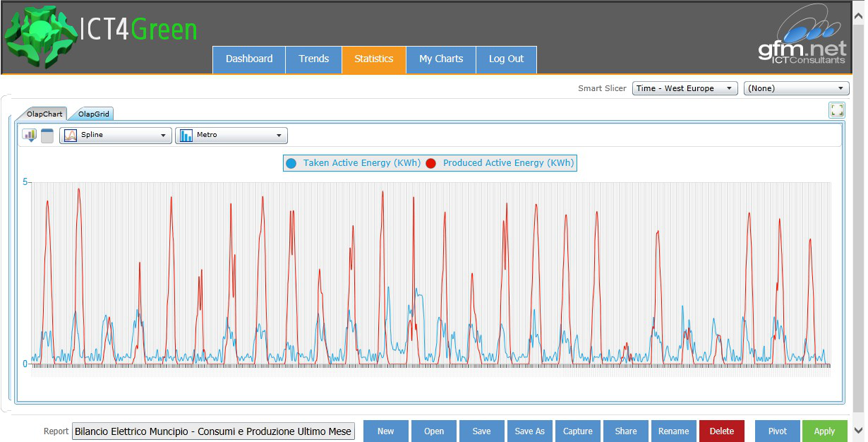Click the Spline chart type icon
This screenshot has height=442, width=868.
pyautogui.click(x=71, y=136)
